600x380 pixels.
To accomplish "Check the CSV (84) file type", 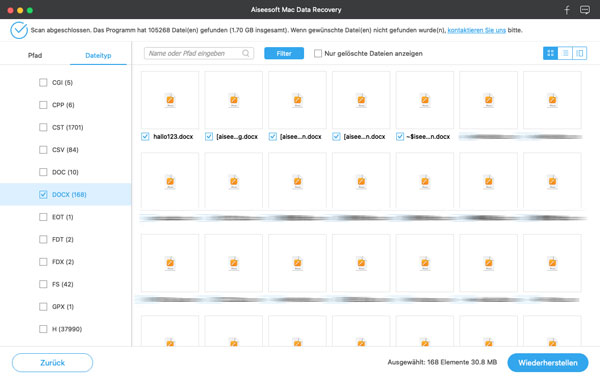I will [x=43, y=150].
